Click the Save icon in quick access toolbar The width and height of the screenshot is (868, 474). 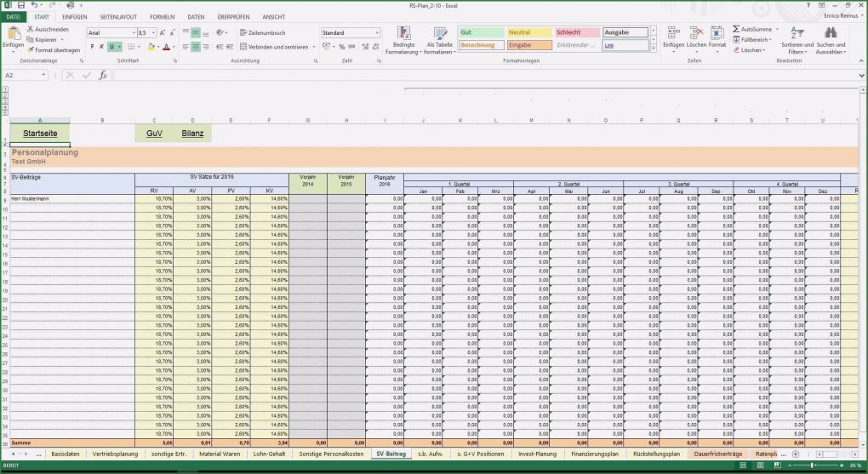[21, 5]
